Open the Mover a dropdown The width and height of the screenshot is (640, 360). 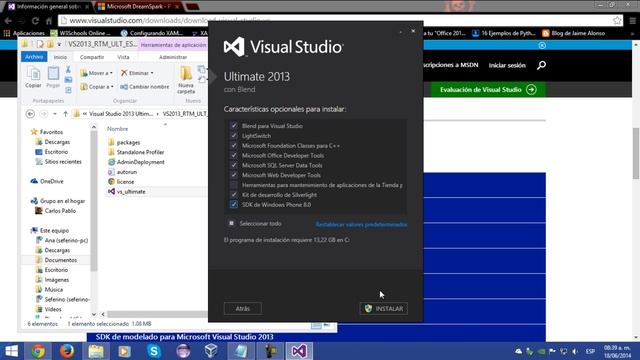tap(96, 73)
